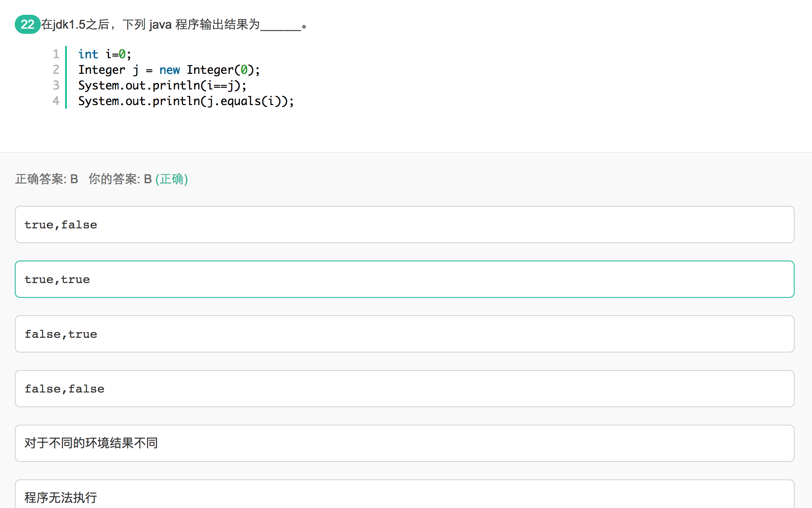This screenshot has height=508, width=812.
Task: Click the blue "new" keyword in the code
Action: pos(169,70)
